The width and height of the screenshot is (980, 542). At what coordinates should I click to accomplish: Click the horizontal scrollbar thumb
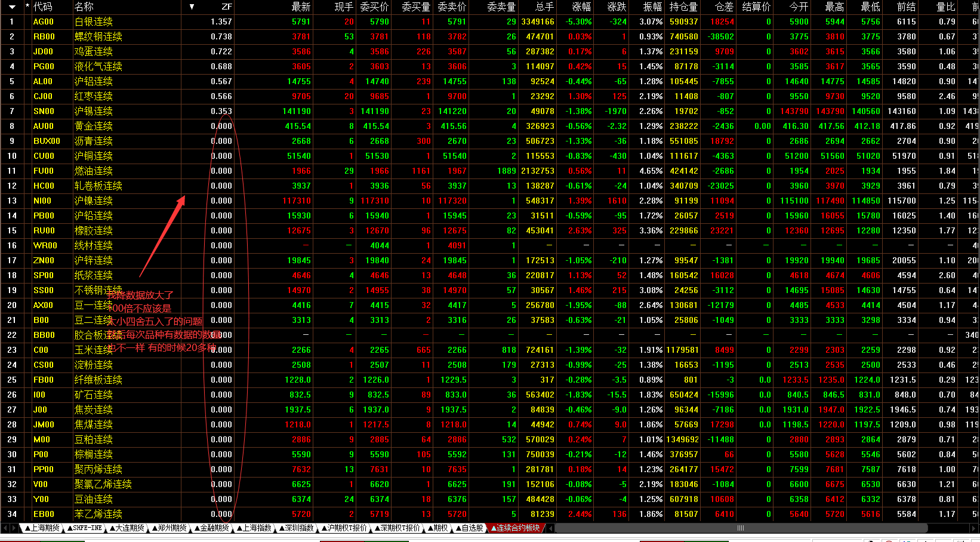point(740,528)
